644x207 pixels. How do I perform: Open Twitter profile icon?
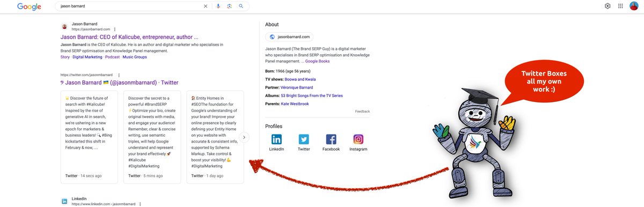(304, 139)
